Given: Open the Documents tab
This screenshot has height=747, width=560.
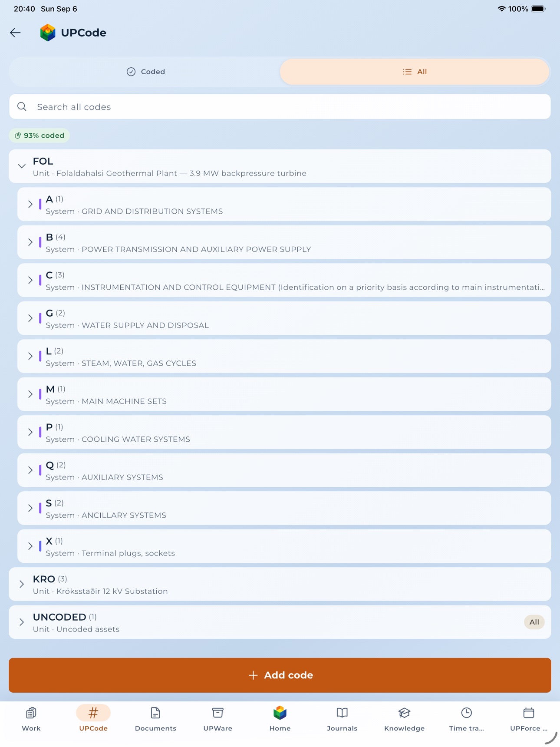Looking at the screenshot, I should [155, 719].
